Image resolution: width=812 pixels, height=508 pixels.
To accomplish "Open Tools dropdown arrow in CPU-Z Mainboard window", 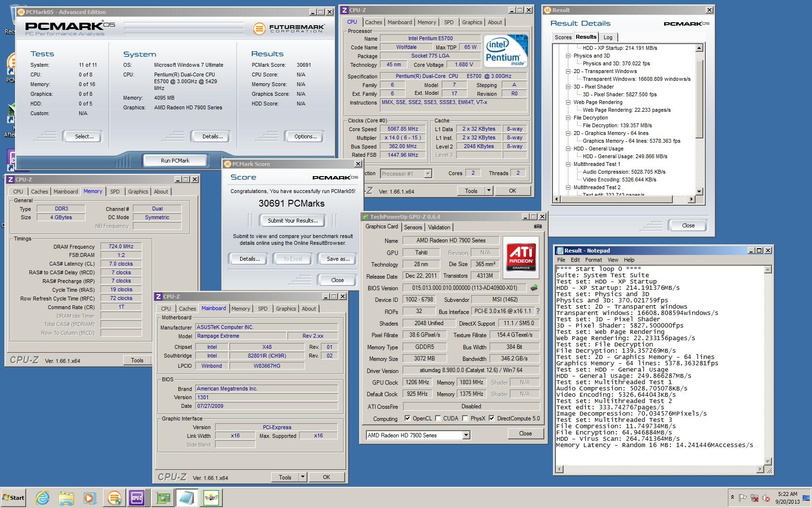I will [303, 477].
